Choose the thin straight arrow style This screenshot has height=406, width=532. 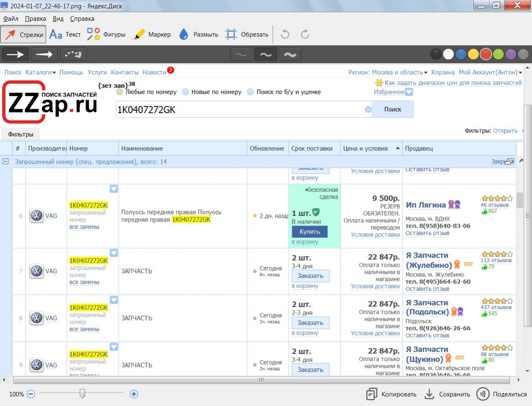point(16,54)
